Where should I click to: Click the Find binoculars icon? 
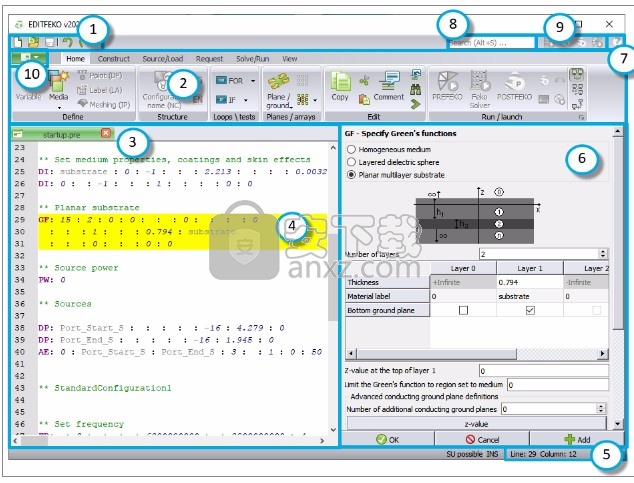tap(415, 90)
